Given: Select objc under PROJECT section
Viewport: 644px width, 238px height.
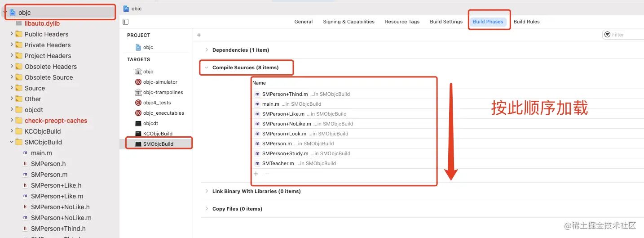Looking at the screenshot, I should tap(148, 47).
